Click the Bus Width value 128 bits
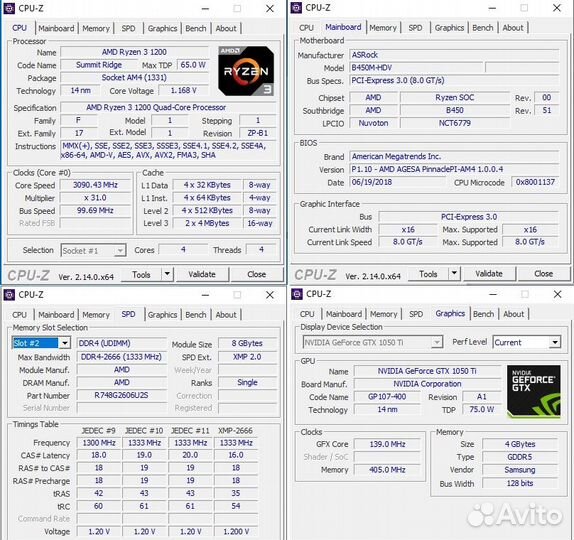Screen dimensions: 574x540 click(520, 483)
